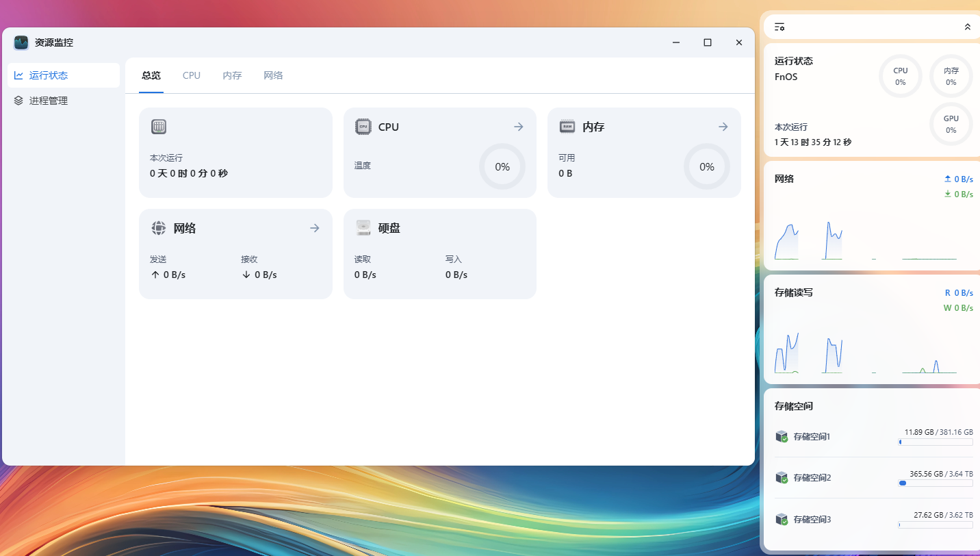Open 网络 details via the arrow
Screen dimensions: 980x556
coord(314,228)
